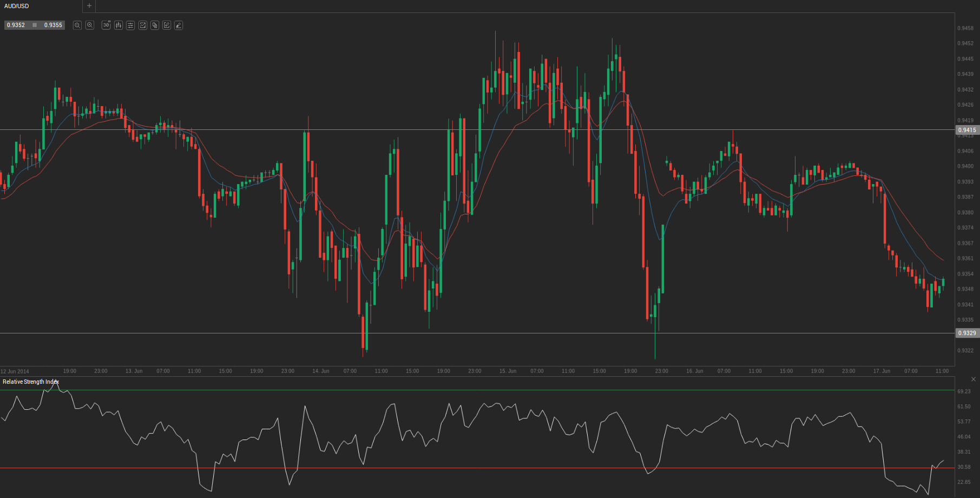Click the sell price 0.9352
This screenshot has height=498, width=980.
click(x=16, y=25)
